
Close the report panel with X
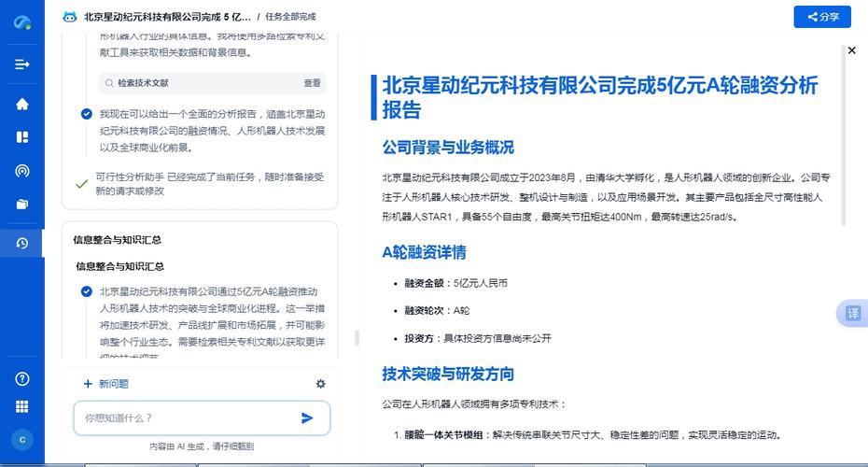pos(851,50)
